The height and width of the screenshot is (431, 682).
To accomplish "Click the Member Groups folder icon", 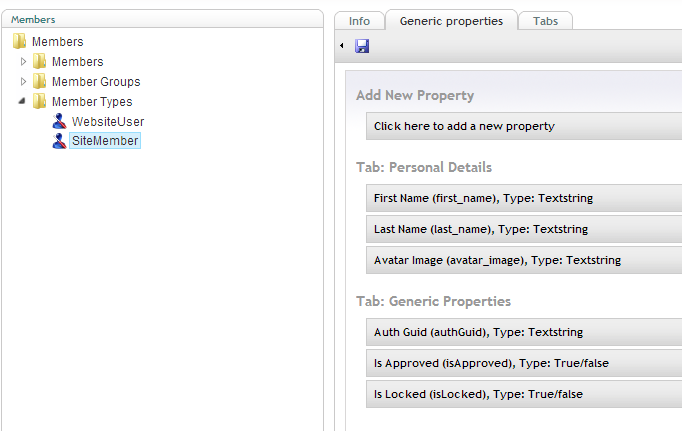I will [x=39, y=81].
